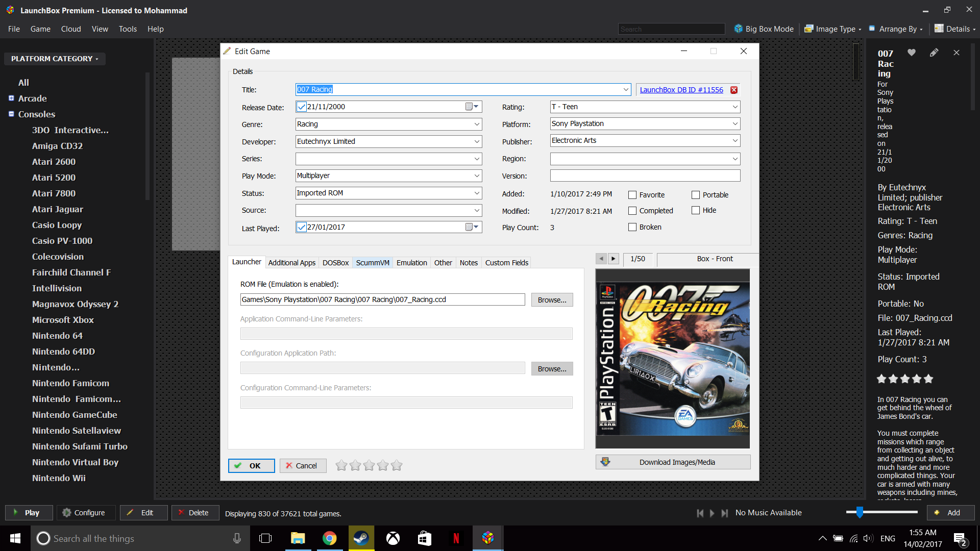Select Nintendo 64 in platform list

click(x=57, y=336)
